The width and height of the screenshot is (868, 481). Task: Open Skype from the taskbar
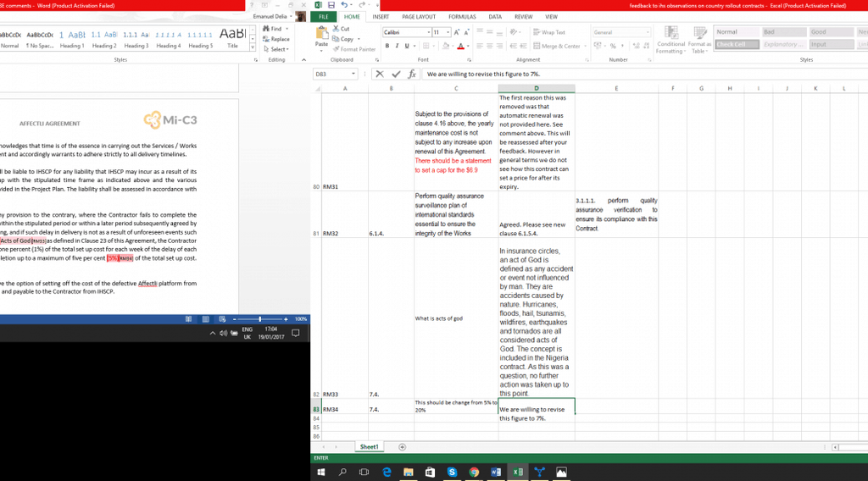click(x=452, y=472)
